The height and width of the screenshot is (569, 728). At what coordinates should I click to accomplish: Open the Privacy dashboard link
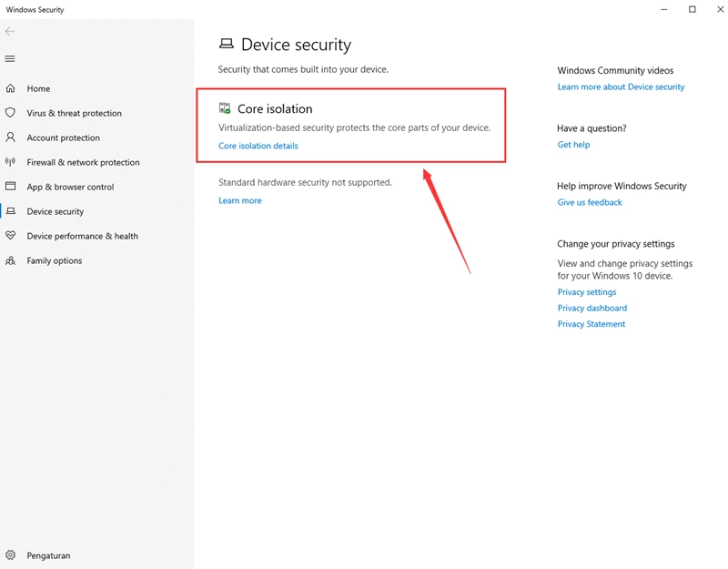[592, 308]
